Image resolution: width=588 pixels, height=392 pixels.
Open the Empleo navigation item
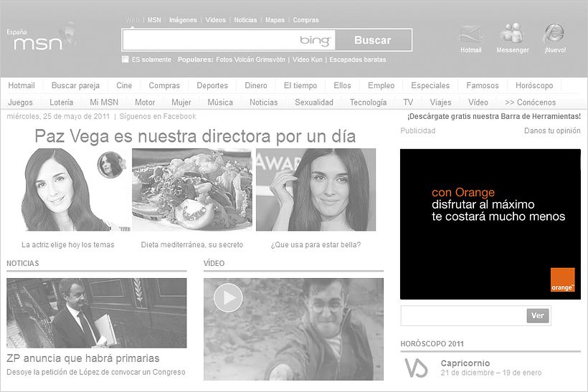pos(381,85)
